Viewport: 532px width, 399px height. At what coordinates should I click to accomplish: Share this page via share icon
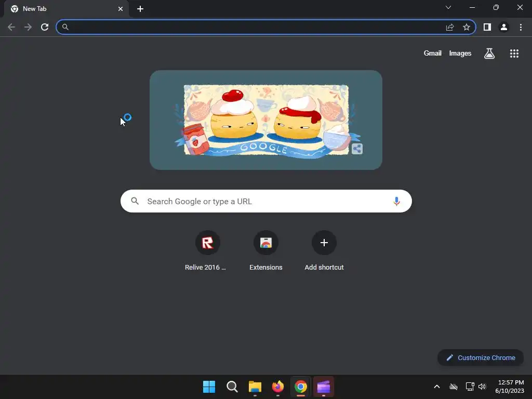450,27
